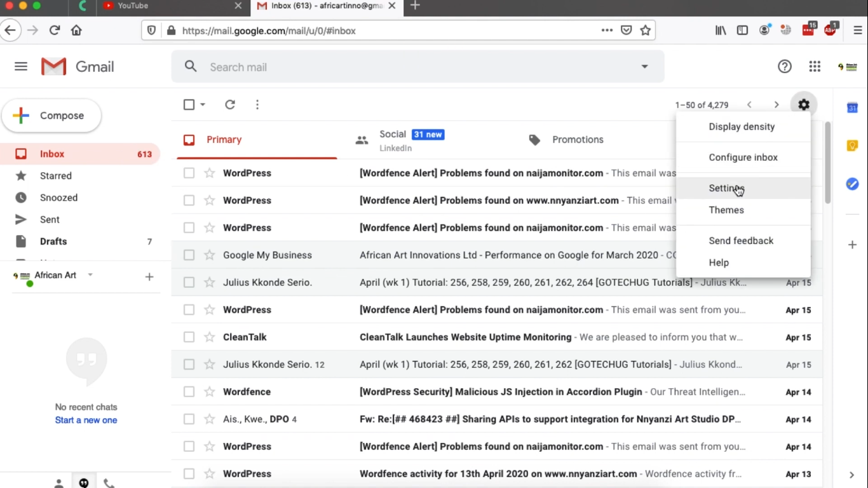Open the Firefox application menu

click(x=857, y=30)
